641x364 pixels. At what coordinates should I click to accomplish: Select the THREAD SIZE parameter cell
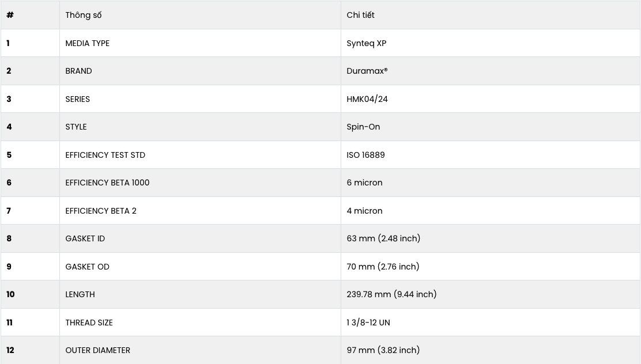click(x=89, y=323)
